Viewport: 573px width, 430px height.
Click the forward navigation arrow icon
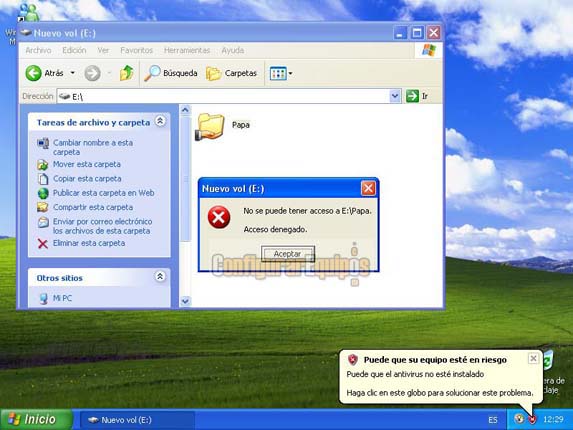pos(92,73)
